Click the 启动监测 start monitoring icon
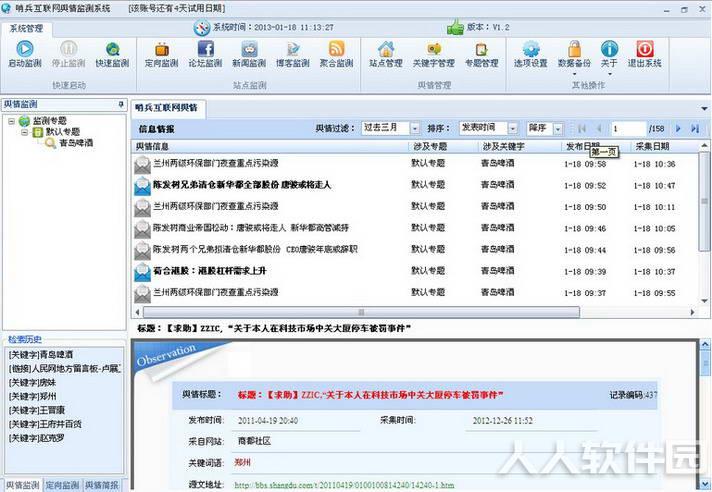 click(25, 49)
